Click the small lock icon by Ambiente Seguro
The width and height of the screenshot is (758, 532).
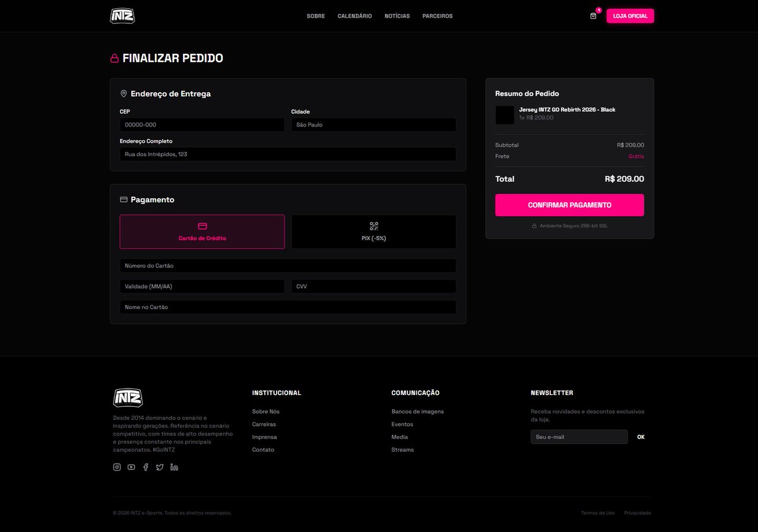pos(534,226)
